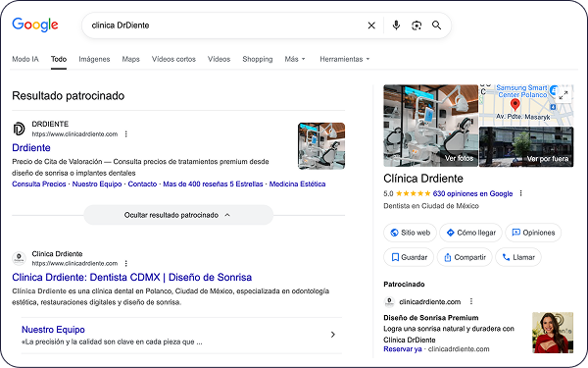Screen dimensions: 588x368
Task: Click the Reservar ya link
Action: click(x=403, y=349)
